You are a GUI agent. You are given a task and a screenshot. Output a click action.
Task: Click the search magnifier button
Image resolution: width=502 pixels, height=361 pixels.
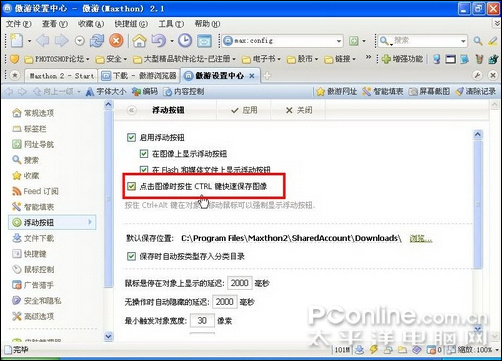point(478,41)
